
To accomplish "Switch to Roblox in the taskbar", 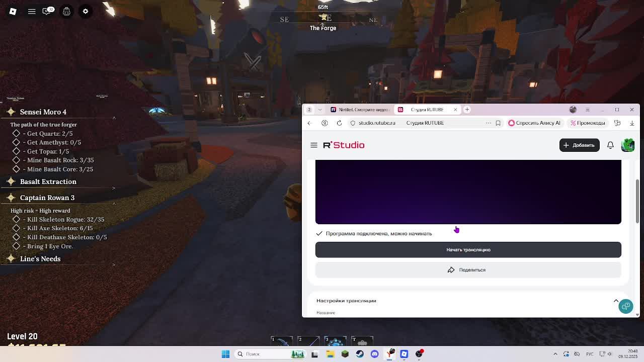I will point(404,354).
